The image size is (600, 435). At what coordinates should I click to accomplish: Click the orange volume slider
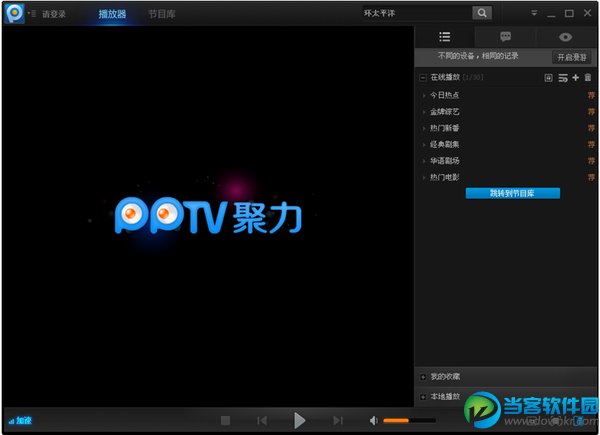[409, 421]
